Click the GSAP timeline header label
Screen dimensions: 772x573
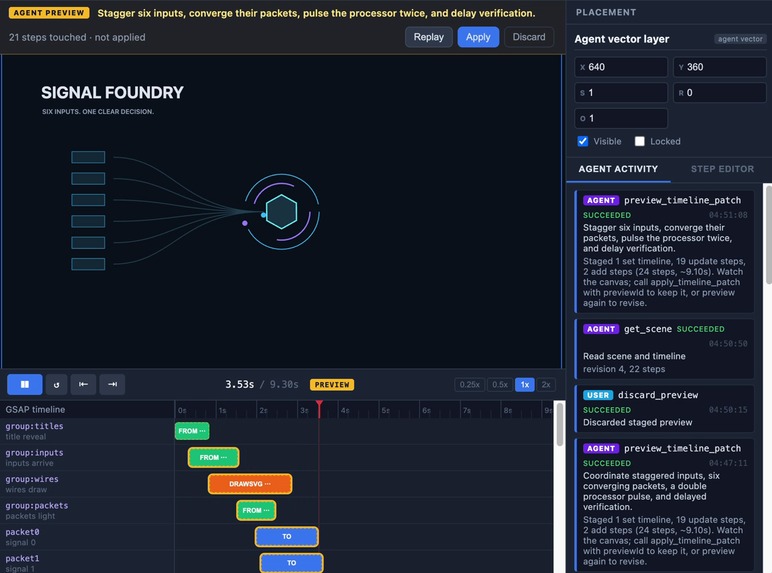(x=35, y=410)
